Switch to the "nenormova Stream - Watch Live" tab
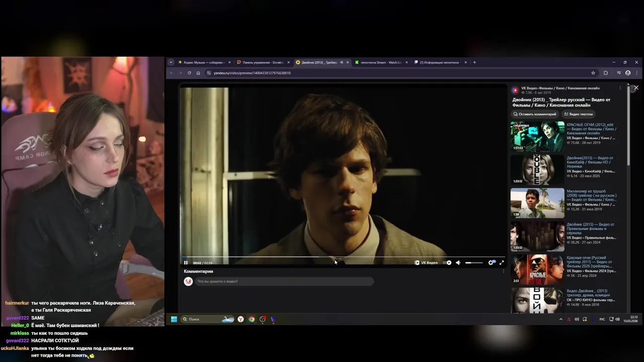644x362 pixels. pyautogui.click(x=381, y=62)
